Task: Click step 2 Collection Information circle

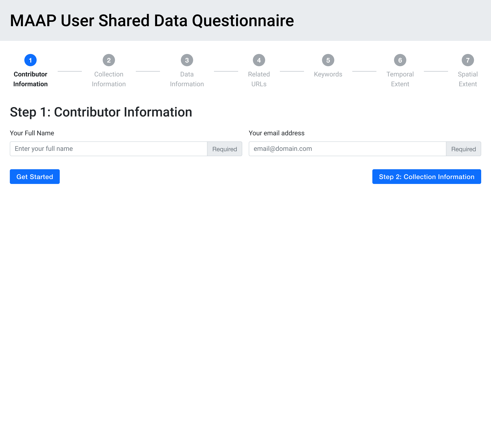Action: pos(109,60)
